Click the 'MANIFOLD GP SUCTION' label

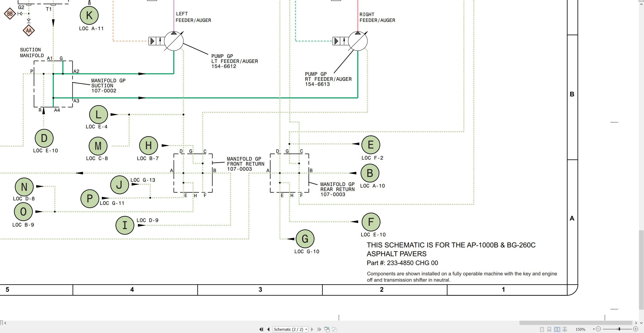(108, 86)
